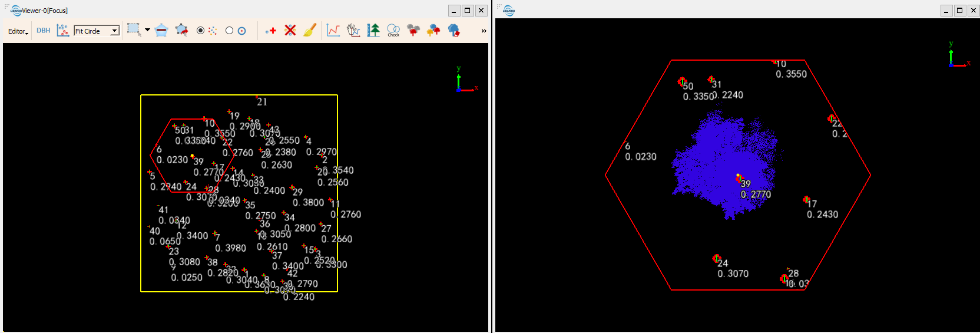
Task: Close the Viewer-0 window
Action: pos(481,11)
